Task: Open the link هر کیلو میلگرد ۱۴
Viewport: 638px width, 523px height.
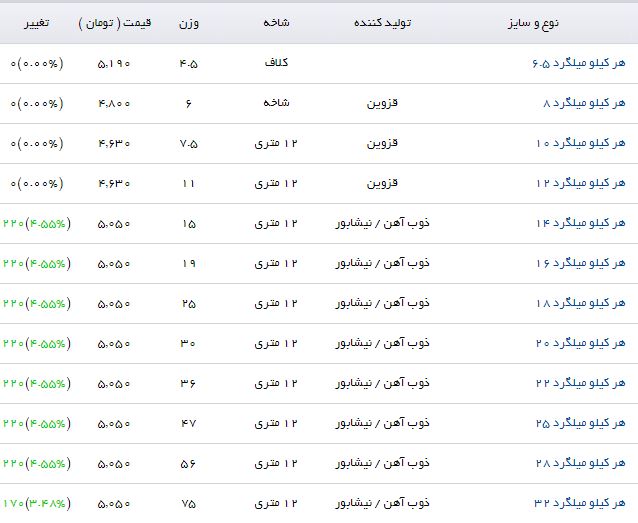Action: (x=581, y=223)
